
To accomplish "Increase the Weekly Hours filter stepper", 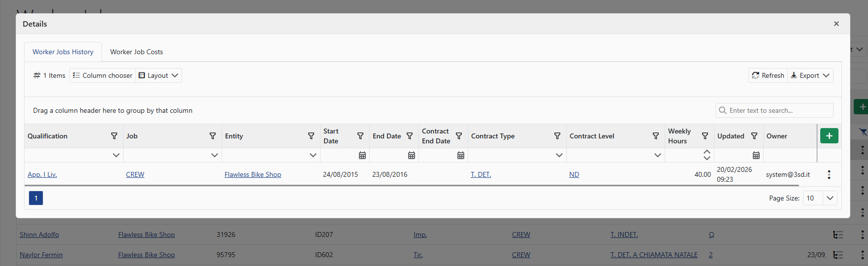I will coord(707,152).
